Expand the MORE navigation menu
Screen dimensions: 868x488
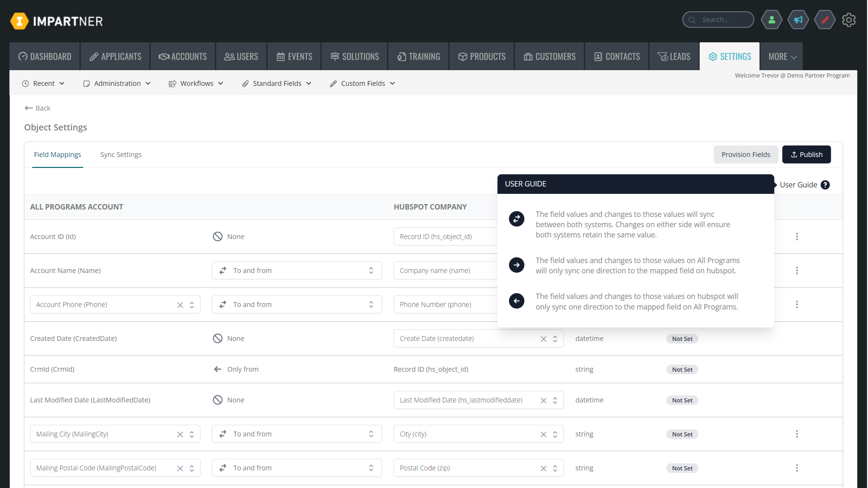[x=782, y=57]
